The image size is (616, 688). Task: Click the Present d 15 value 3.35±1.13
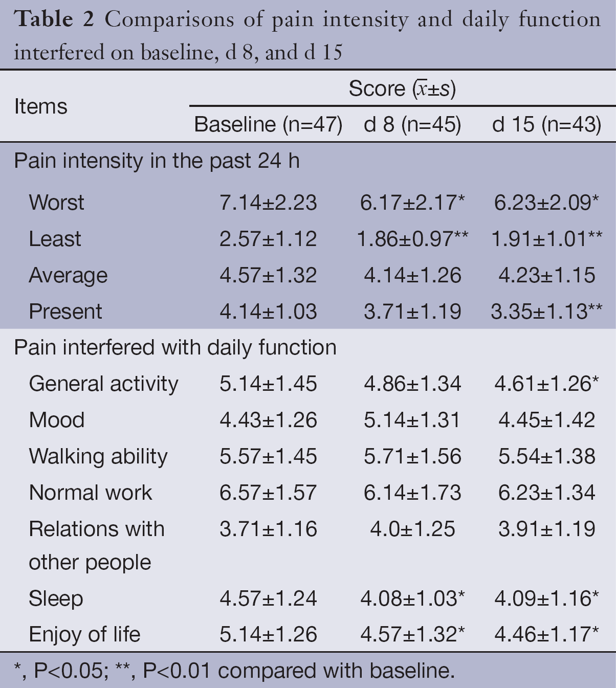click(x=545, y=312)
